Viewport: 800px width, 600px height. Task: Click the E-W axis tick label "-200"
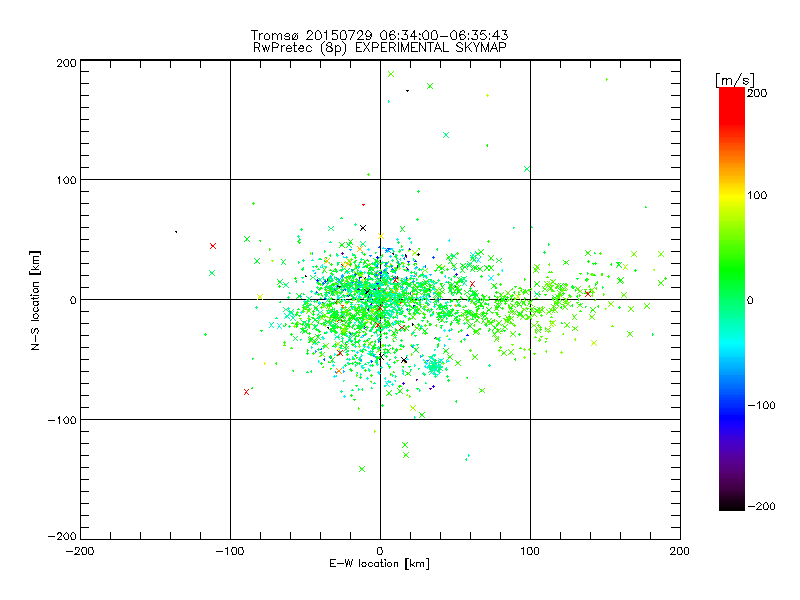(80, 552)
